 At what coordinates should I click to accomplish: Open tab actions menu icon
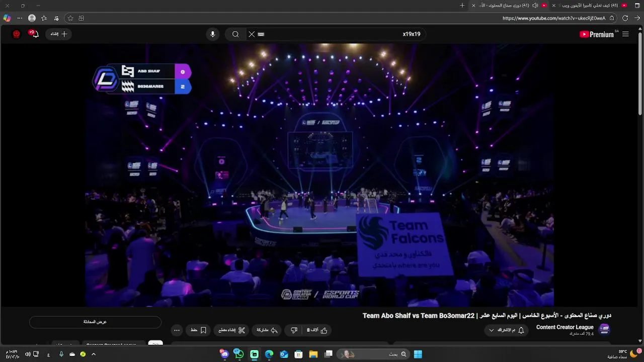(x=637, y=6)
